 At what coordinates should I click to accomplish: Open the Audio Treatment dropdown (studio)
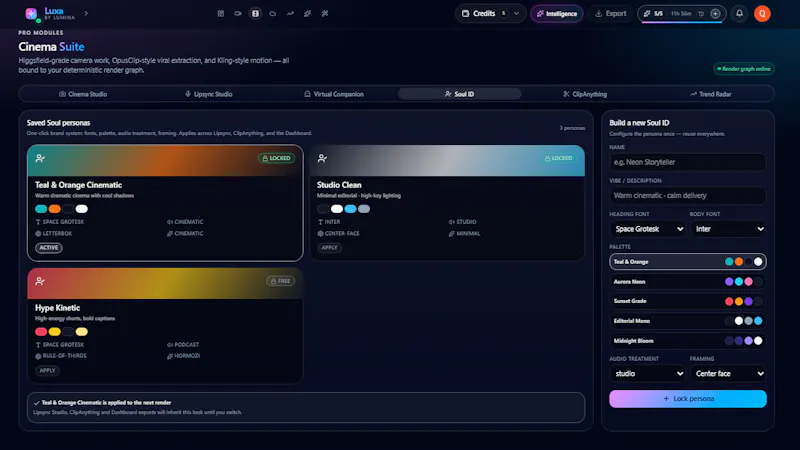tap(647, 373)
